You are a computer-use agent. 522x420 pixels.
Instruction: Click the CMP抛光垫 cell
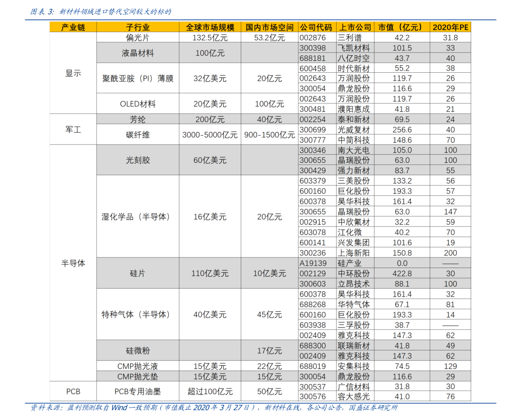tap(138, 377)
